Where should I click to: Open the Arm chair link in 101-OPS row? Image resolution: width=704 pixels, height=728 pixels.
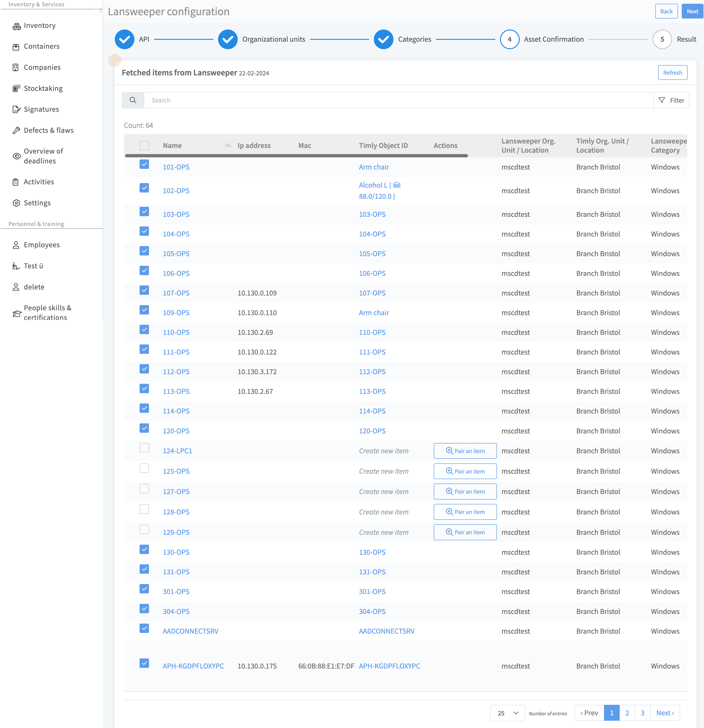[374, 167]
